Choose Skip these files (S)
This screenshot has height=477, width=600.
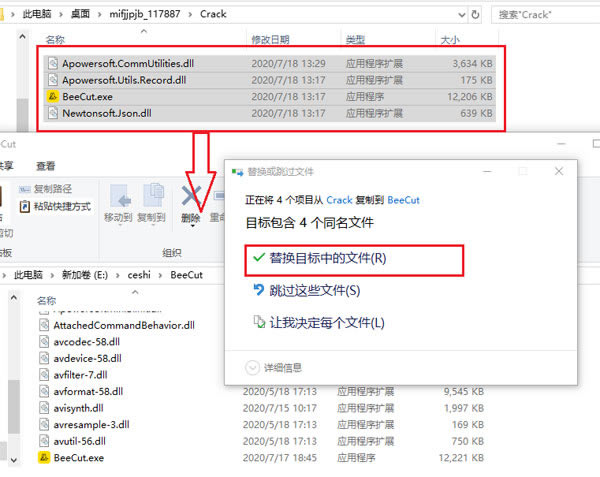coord(312,291)
